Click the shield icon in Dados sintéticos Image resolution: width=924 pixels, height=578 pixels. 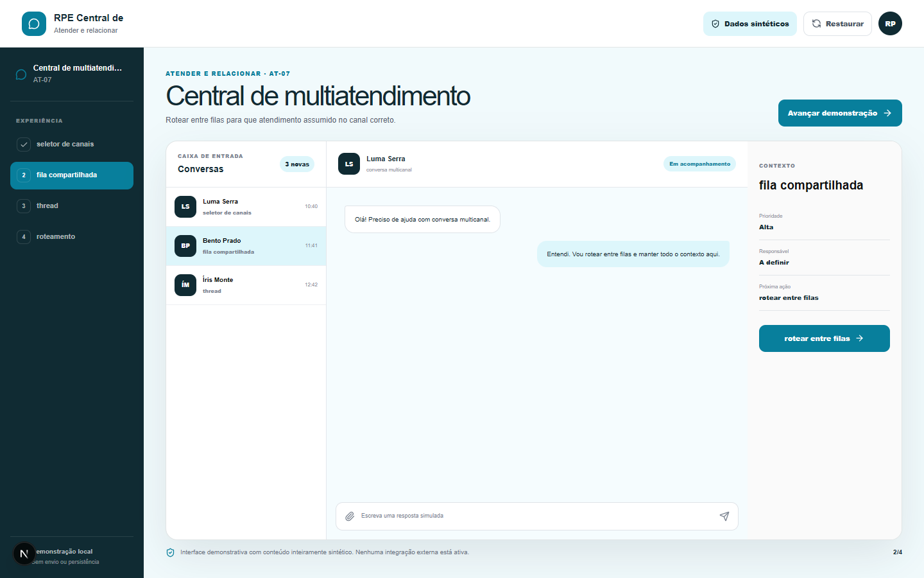tap(715, 24)
